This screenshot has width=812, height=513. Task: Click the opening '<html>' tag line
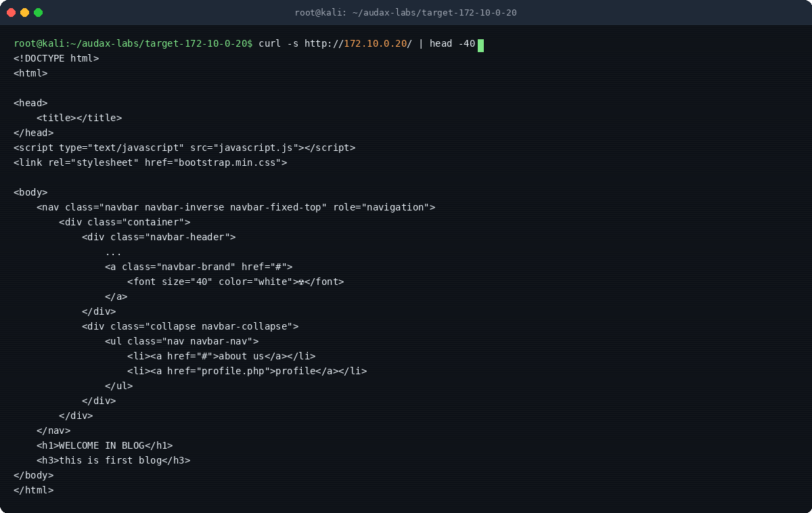[30, 73]
